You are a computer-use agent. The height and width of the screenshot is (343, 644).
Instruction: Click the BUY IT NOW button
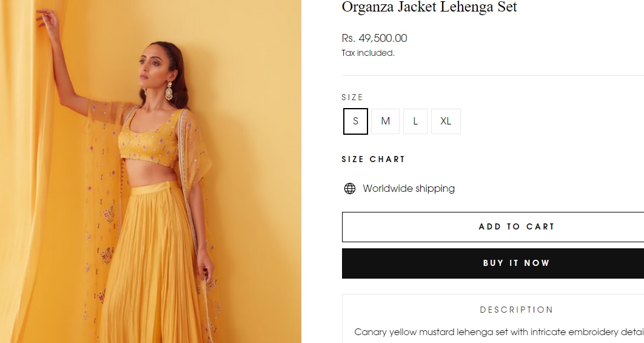516,263
